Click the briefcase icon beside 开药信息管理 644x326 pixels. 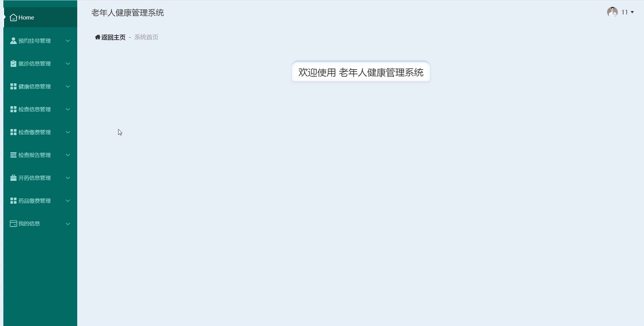tap(13, 178)
